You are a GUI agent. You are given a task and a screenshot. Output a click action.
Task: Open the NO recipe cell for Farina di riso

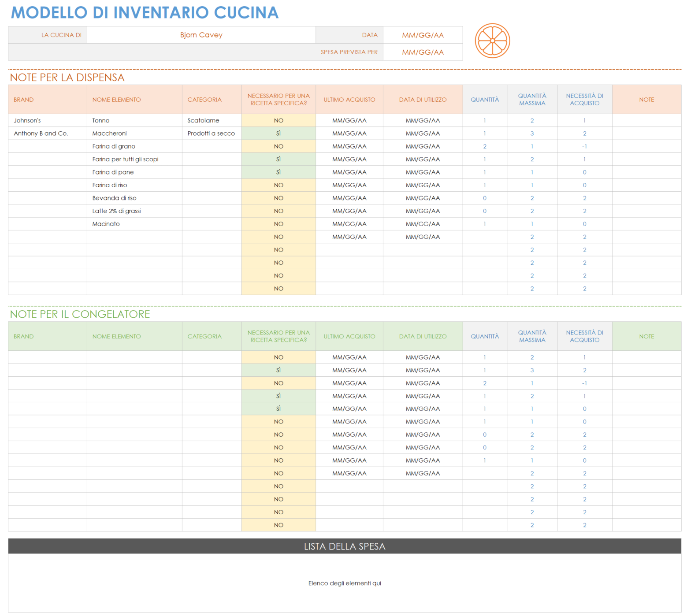point(279,185)
